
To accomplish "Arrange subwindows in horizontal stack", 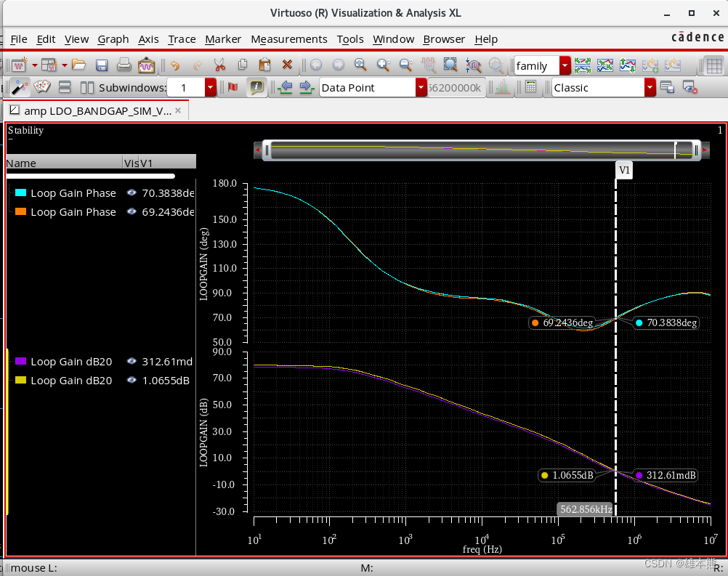I will [65, 87].
